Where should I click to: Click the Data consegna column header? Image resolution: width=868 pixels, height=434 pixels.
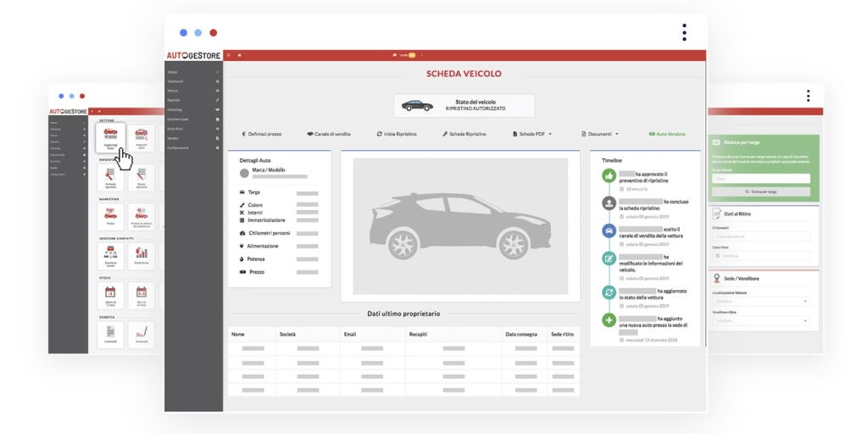(x=521, y=334)
